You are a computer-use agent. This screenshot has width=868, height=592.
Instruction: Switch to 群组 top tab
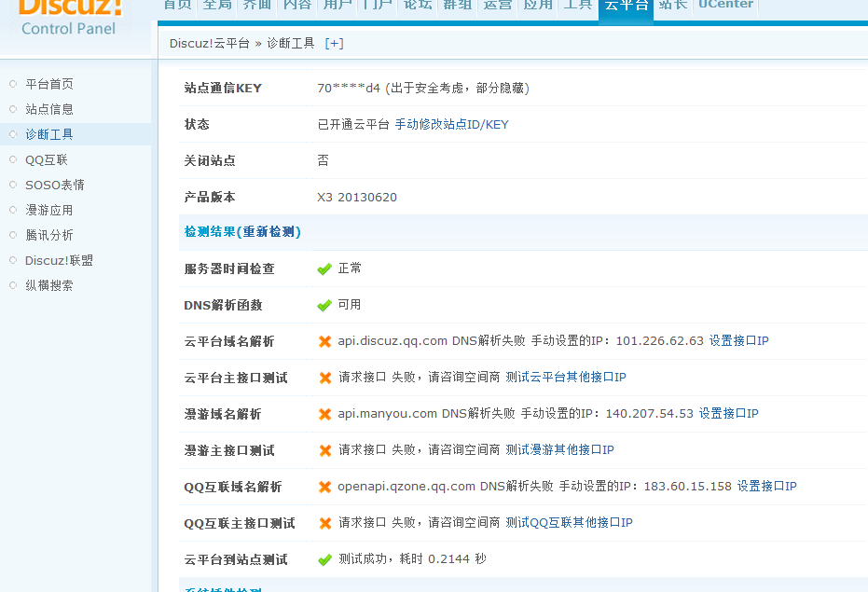pos(457,7)
